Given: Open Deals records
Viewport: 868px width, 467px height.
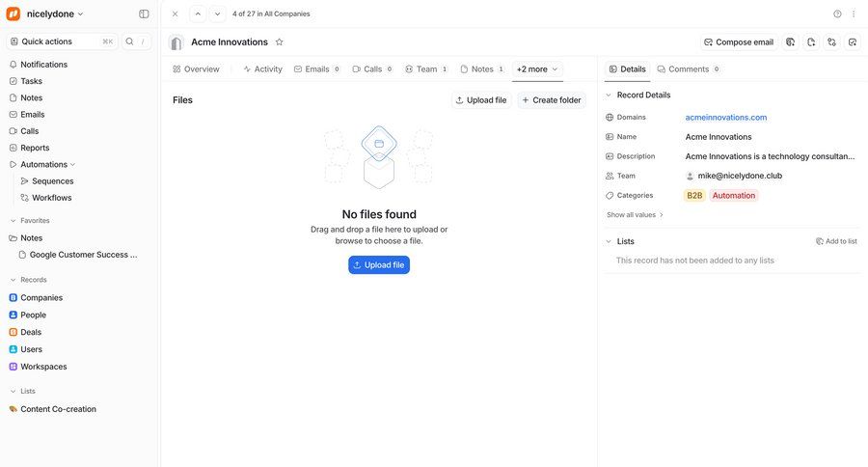Looking at the screenshot, I should point(31,332).
